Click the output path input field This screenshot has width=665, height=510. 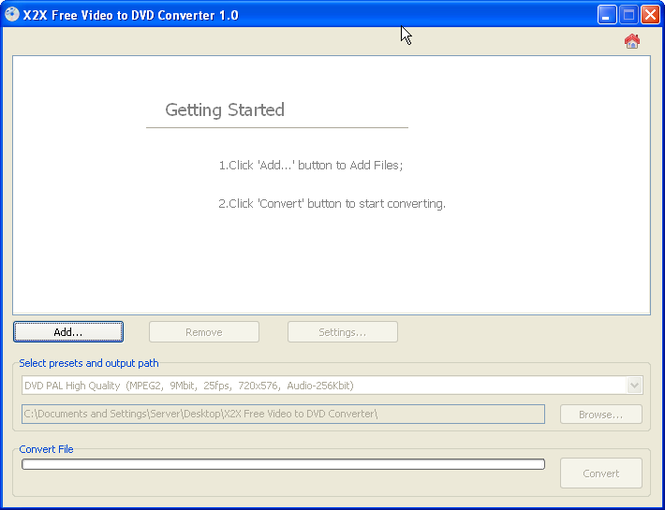point(283,414)
